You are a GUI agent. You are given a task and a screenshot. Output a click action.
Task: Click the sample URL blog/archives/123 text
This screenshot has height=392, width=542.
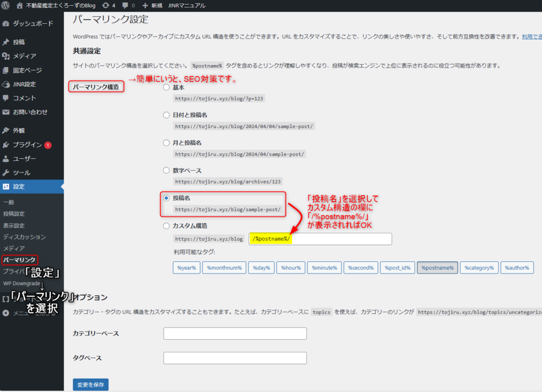pos(228,181)
